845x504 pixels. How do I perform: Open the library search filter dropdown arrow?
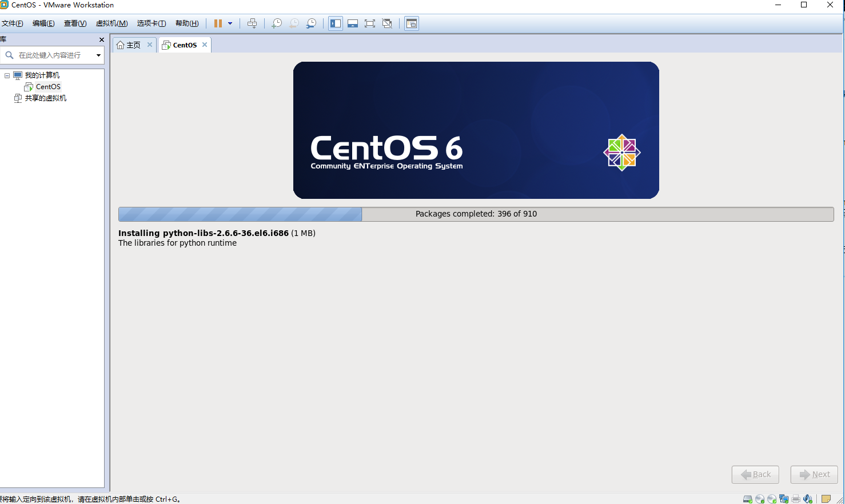(x=98, y=55)
